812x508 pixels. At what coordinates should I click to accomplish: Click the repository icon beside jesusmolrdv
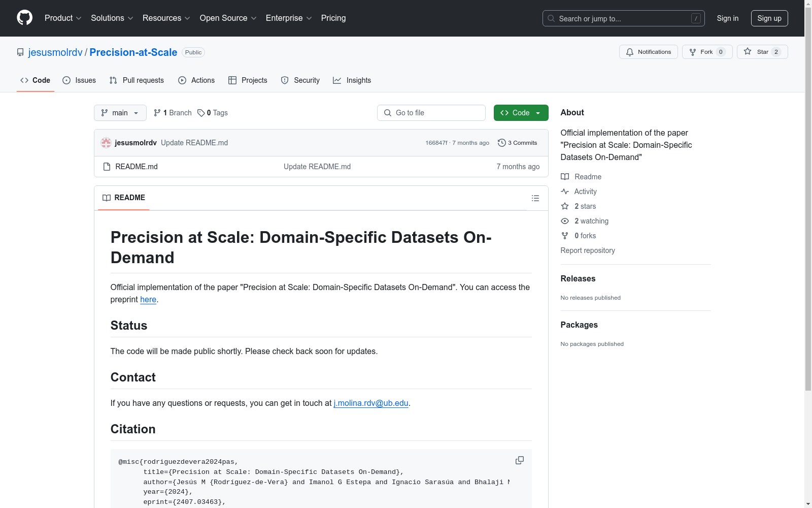20,52
